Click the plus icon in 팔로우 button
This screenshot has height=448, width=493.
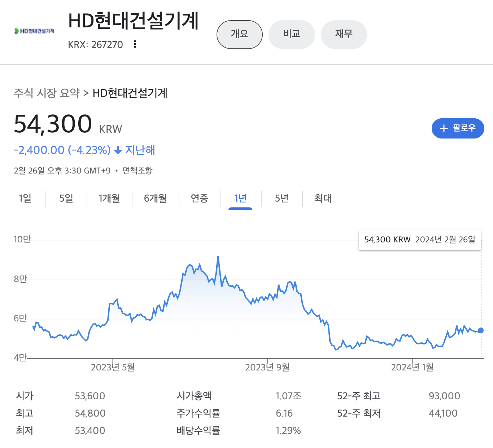[444, 128]
